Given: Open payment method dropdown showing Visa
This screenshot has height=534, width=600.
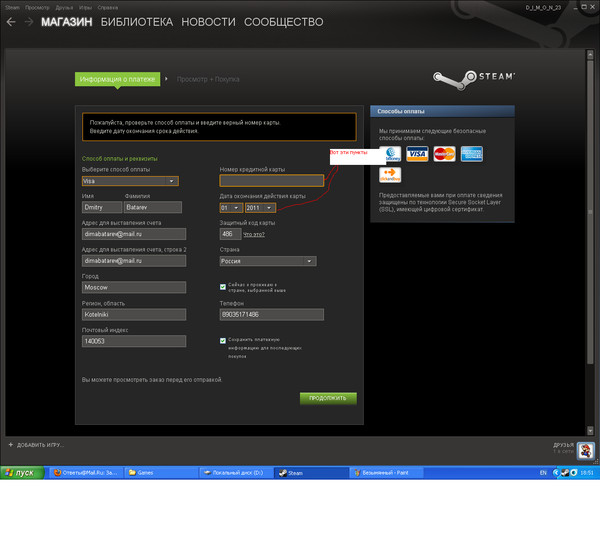Looking at the screenshot, I should tap(130, 181).
